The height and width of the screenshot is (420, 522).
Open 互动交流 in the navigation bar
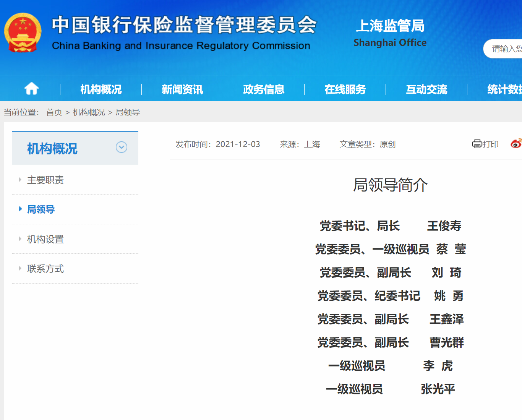pyautogui.click(x=426, y=89)
